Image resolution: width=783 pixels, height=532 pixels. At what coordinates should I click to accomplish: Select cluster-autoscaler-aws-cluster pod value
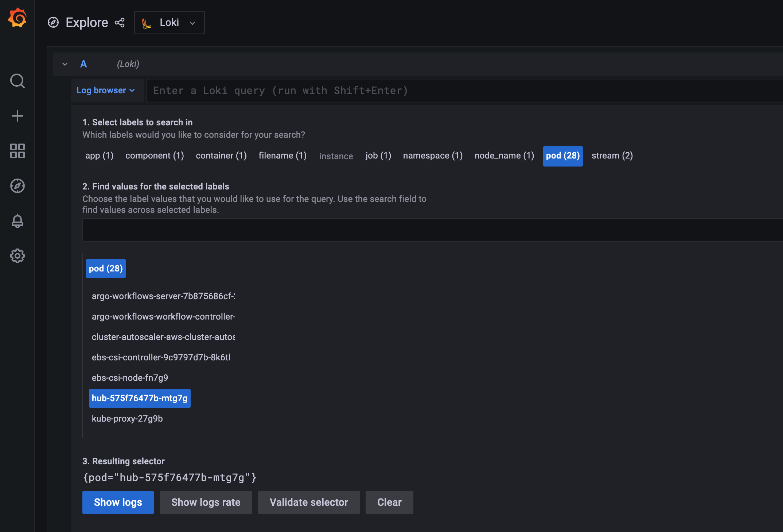[x=163, y=337]
